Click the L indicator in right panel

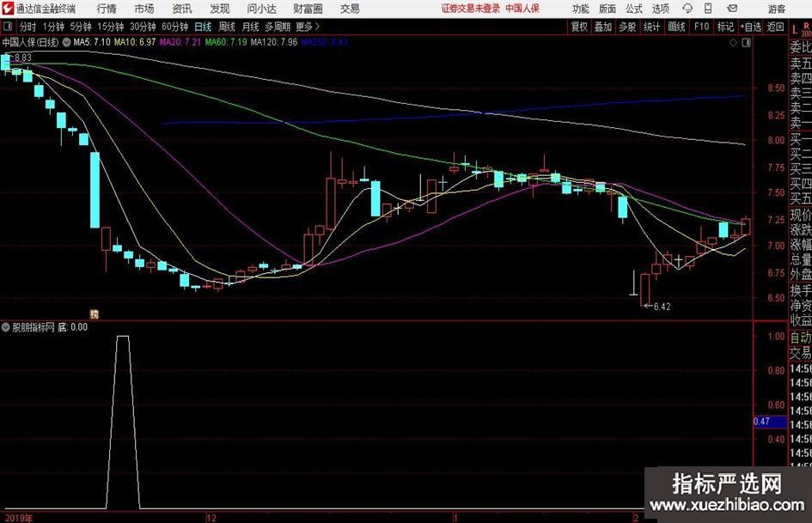pos(795,31)
